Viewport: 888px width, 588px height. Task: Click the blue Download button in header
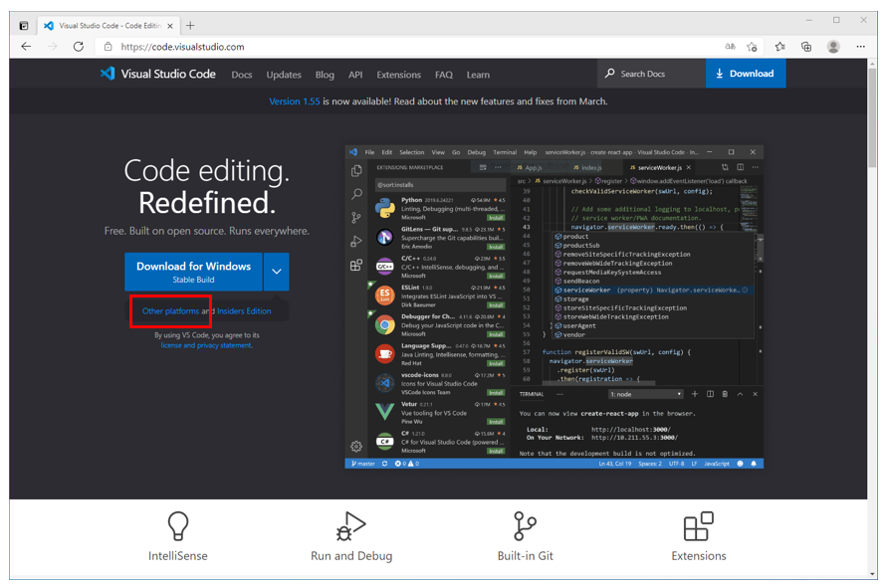(746, 74)
